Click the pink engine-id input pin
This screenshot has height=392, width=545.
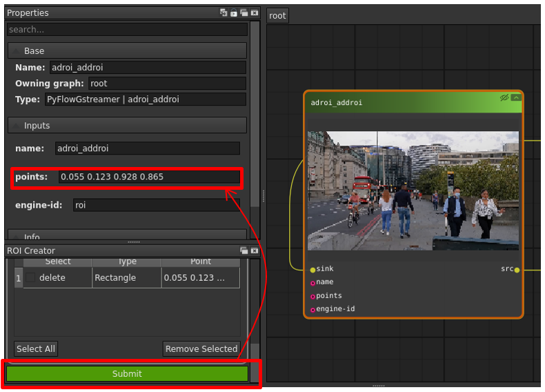click(x=313, y=309)
